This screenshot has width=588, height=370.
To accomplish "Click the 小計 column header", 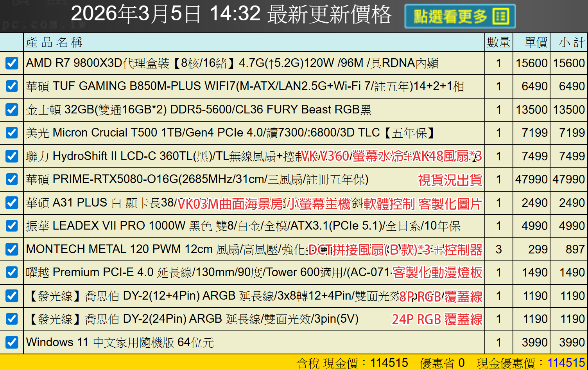I will 572,42.
